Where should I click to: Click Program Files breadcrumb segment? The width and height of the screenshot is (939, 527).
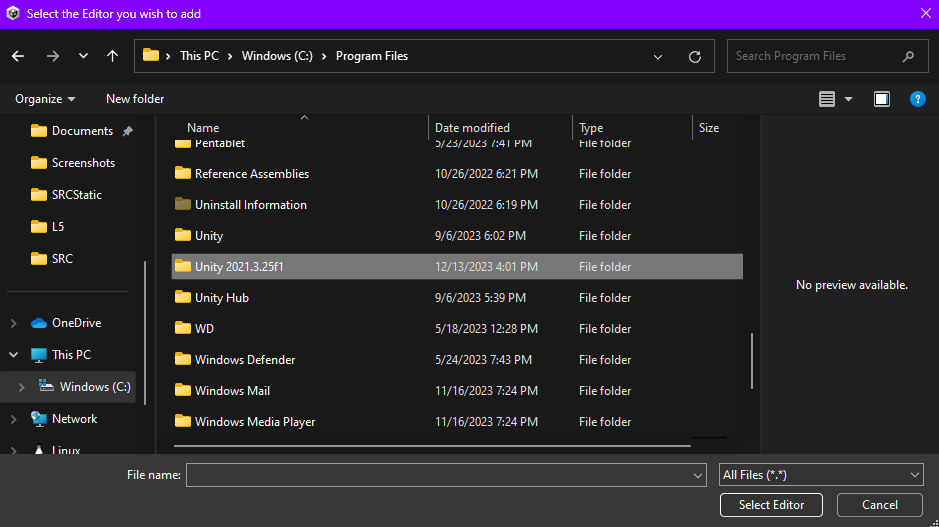coord(371,56)
